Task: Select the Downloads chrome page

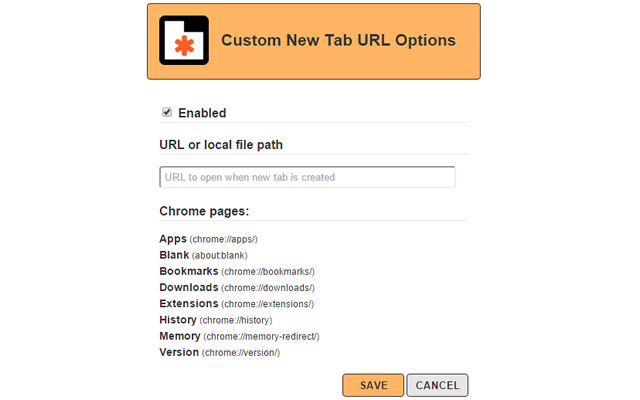Action: point(237,288)
